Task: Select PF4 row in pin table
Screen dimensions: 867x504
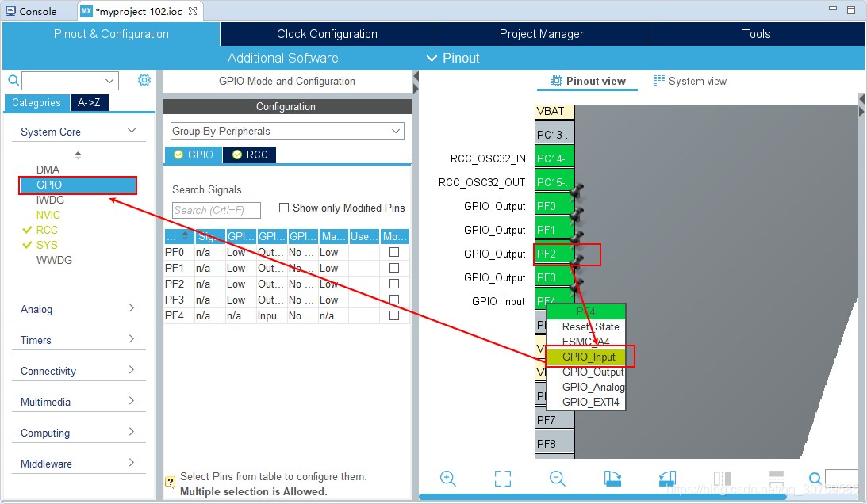Action: click(x=286, y=315)
